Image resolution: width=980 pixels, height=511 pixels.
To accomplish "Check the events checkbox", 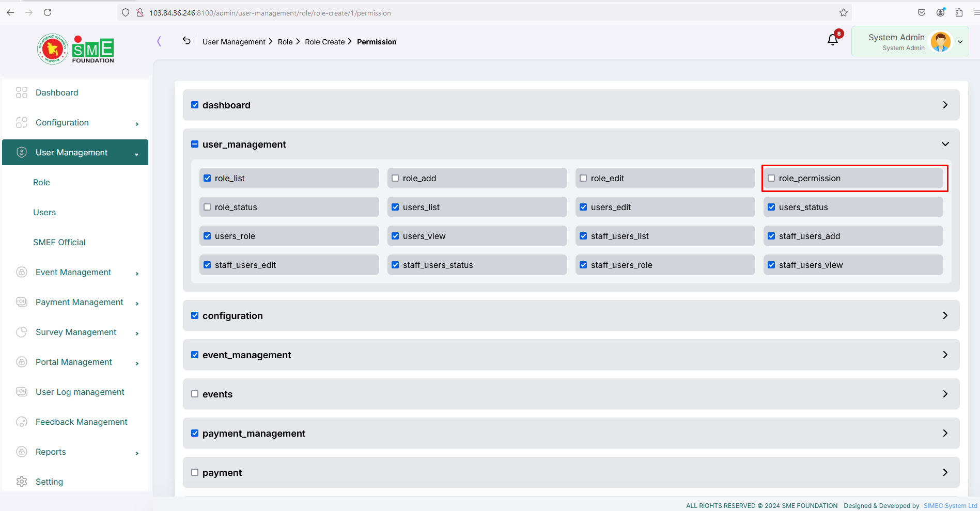I will click(195, 394).
